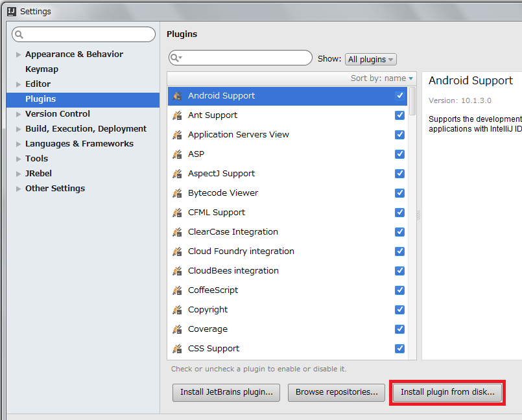Toggle Application Servers View checkbox
This screenshot has width=522, height=420.
[x=399, y=135]
